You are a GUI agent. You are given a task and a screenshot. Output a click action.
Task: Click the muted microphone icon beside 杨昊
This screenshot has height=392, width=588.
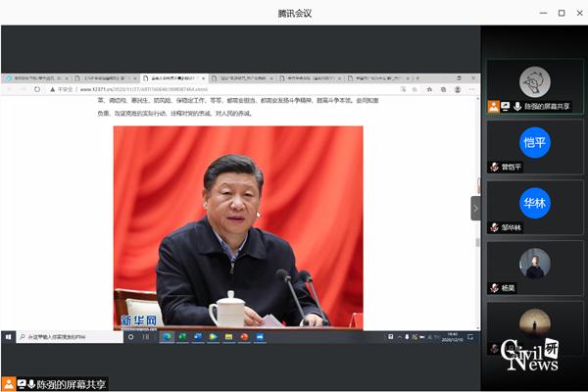pyautogui.click(x=495, y=288)
